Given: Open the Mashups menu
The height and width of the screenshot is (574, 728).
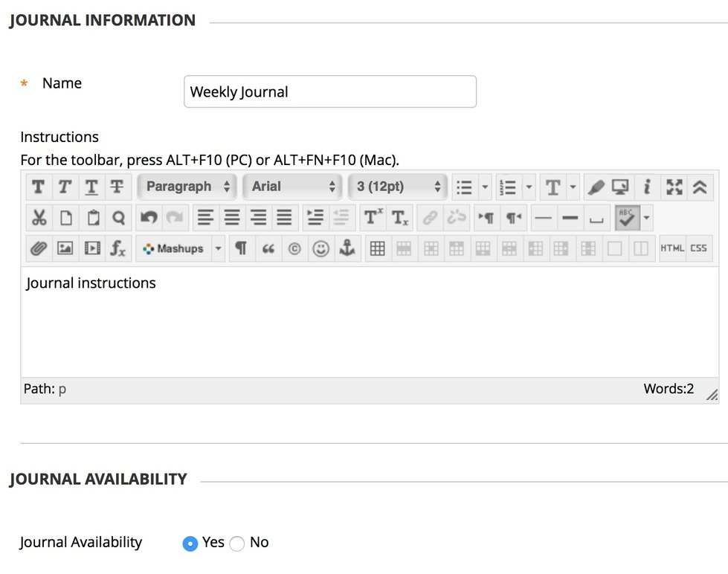Looking at the screenshot, I should (x=180, y=249).
